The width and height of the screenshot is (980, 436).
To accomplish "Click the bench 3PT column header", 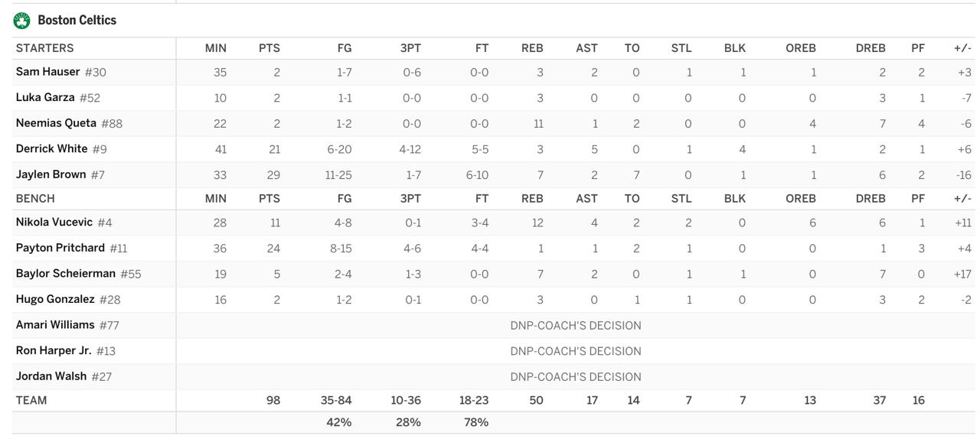I will [x=410, y=199].
